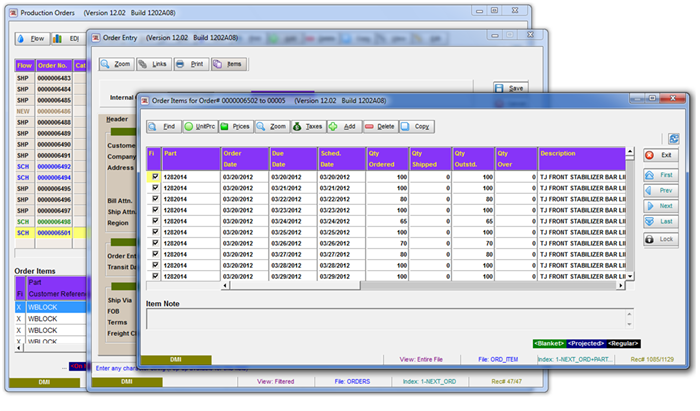This screenshot has width=700, height=411.
Task: Click the black Regular legend swatch
Action: point(623,344)
